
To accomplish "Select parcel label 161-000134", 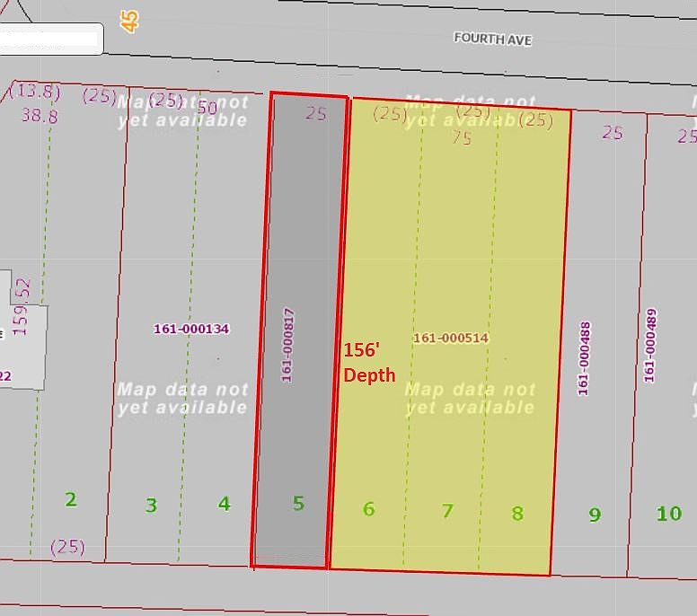I will 191,329.
